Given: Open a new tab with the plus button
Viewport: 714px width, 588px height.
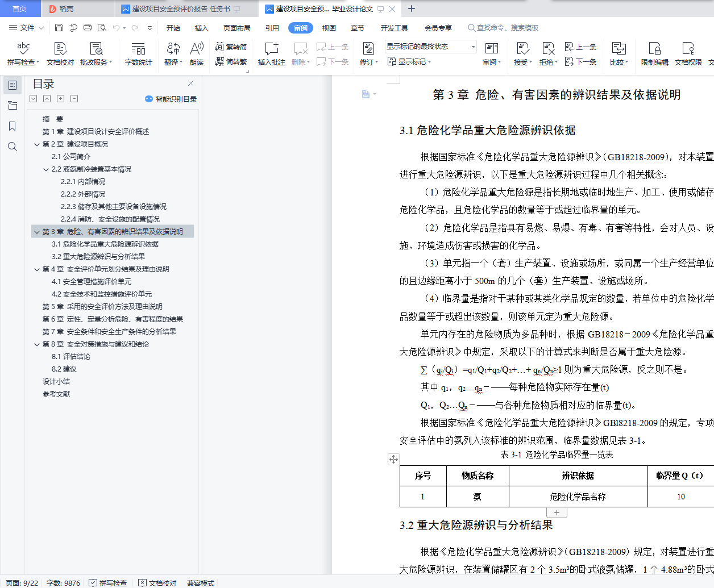Looking at the screenshot, I should pyautogui.click(x=412, y=9).
